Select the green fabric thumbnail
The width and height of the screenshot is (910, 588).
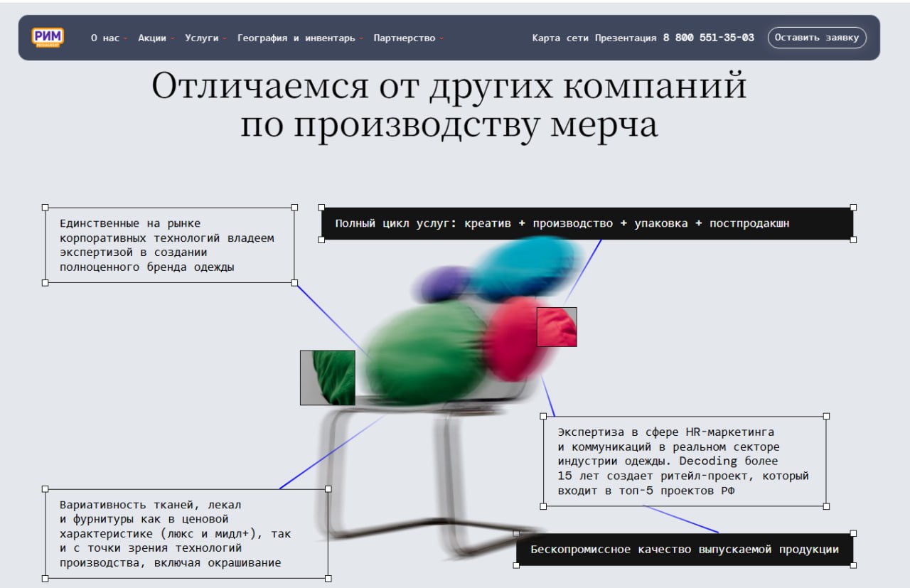click(x=328, y=378)
